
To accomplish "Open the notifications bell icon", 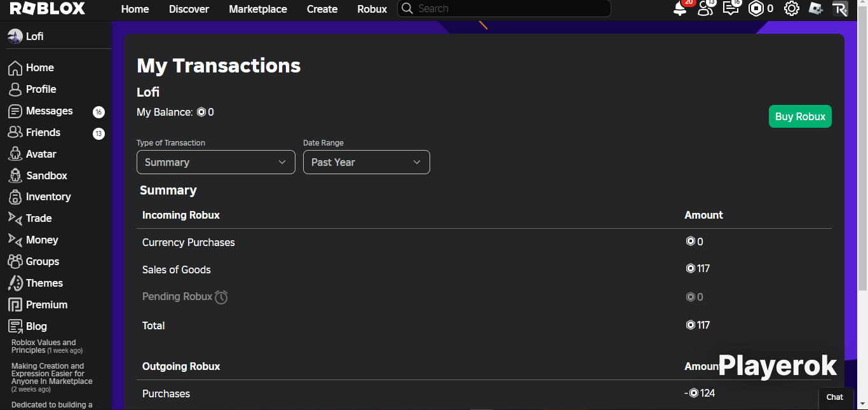I will click(680, 9).
